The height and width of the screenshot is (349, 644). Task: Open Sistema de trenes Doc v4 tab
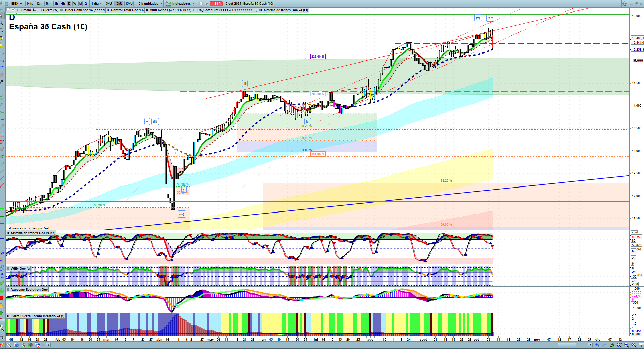tap(286, 10)
